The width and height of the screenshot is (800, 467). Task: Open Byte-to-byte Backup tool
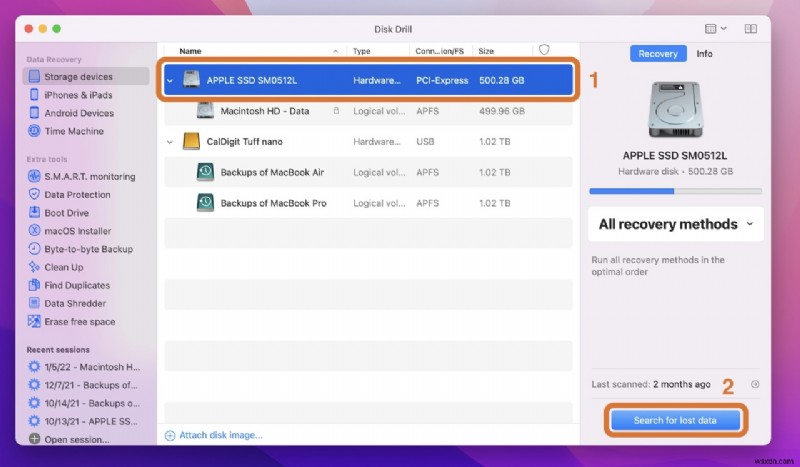click(x=81, y=249)
